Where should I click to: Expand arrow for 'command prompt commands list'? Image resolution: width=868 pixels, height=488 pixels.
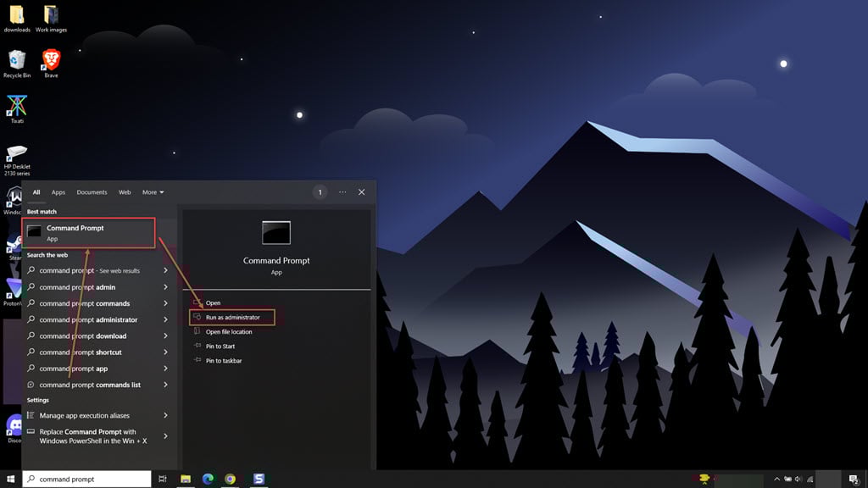(x=165, y=385)
